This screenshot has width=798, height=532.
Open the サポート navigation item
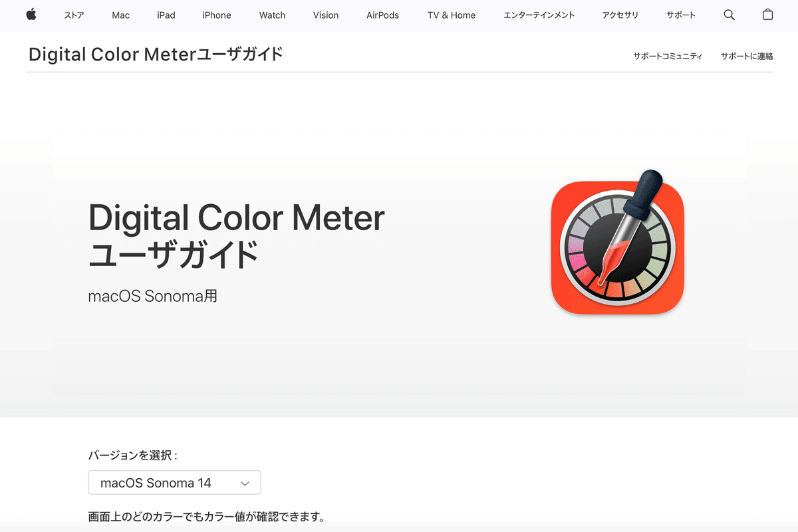tap(681, 15)
